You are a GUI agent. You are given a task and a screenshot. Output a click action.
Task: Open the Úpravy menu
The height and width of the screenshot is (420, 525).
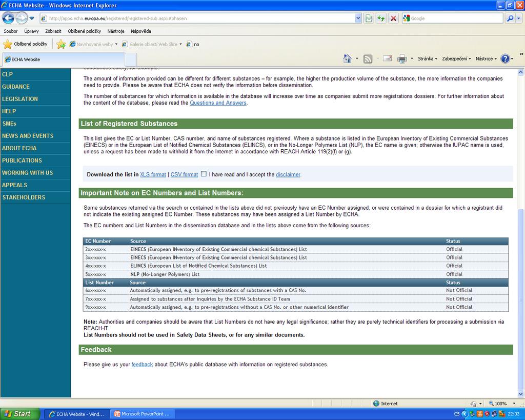tap(31, 31)
